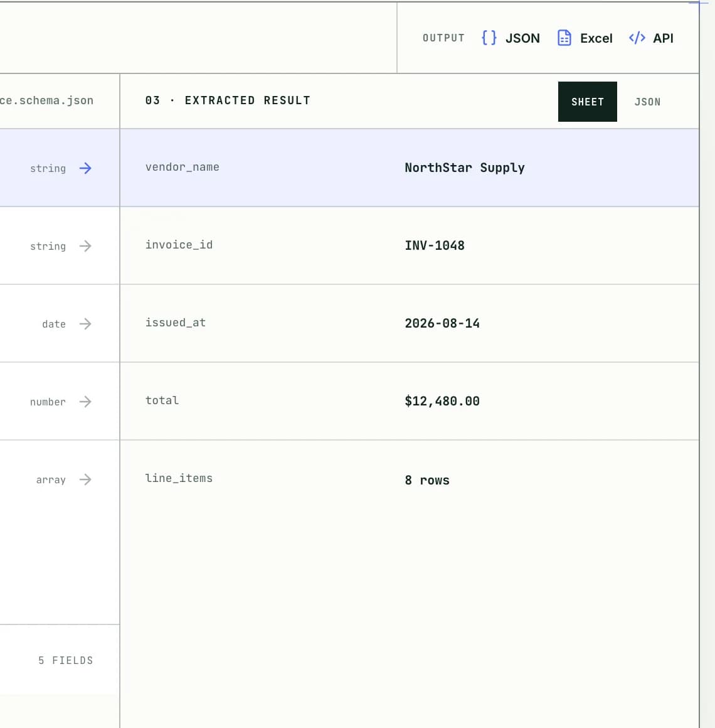
Task: Select the vendor_name field label
Action: click(183, 167)
